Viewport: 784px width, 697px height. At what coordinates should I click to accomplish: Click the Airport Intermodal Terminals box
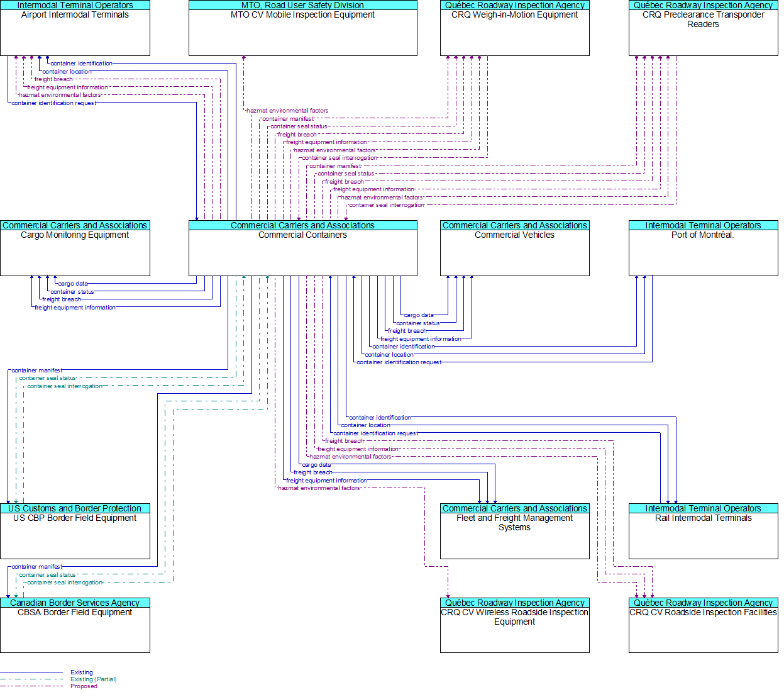[x=75, y=31]
